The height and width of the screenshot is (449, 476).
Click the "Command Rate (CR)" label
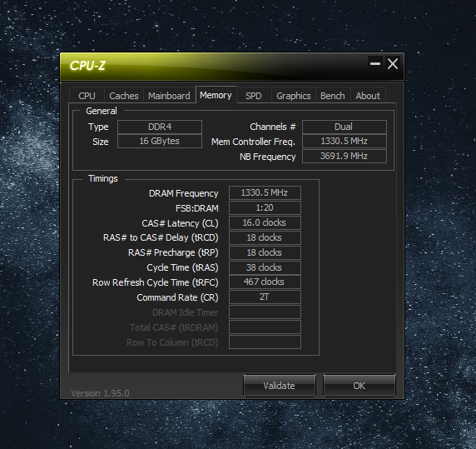tap(177, 297)
